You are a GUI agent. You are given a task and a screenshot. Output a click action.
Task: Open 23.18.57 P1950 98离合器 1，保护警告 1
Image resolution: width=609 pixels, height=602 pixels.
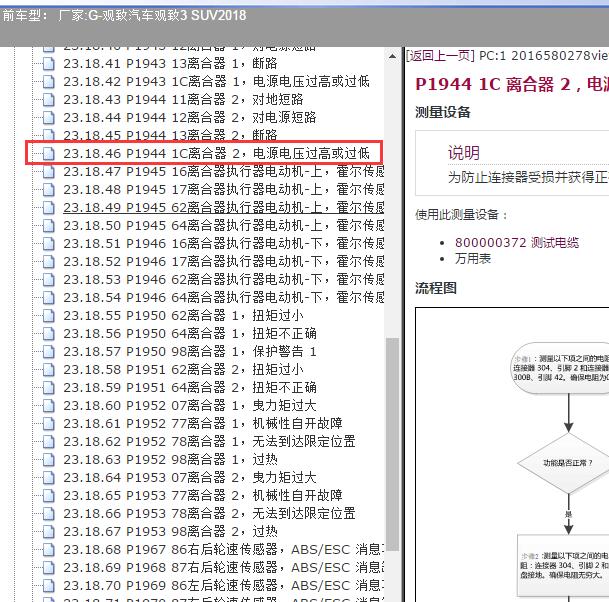pos(190,351)
